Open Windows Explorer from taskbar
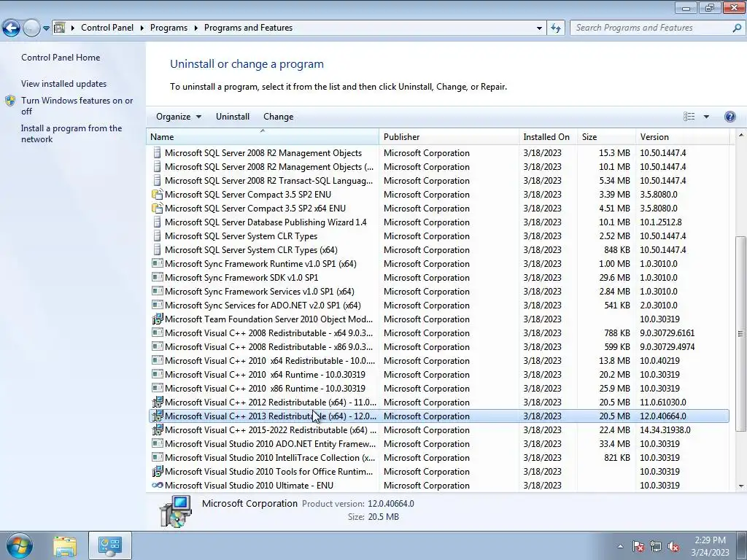Image resolution: width=747 pixels, height=560 pixels. pos(64,546)
